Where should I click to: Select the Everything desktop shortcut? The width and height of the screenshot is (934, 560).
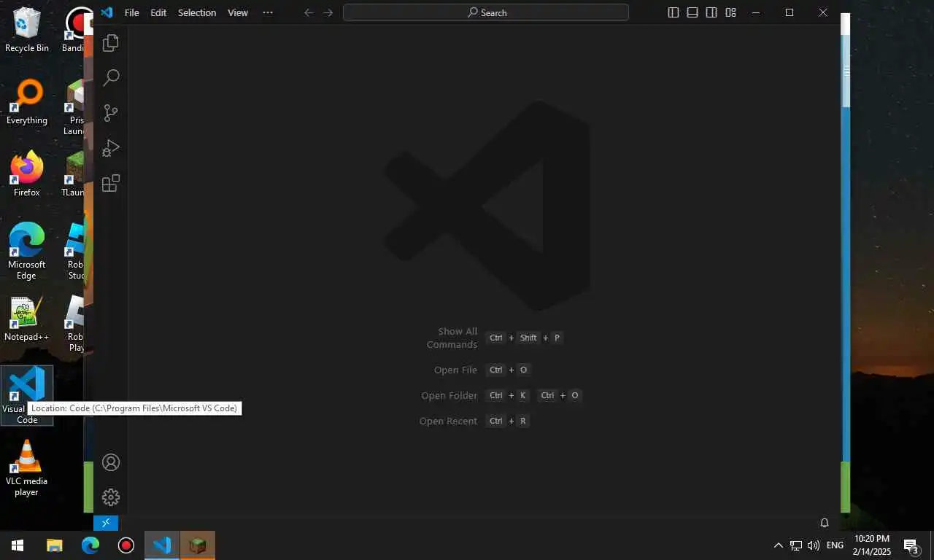[27, 101]
